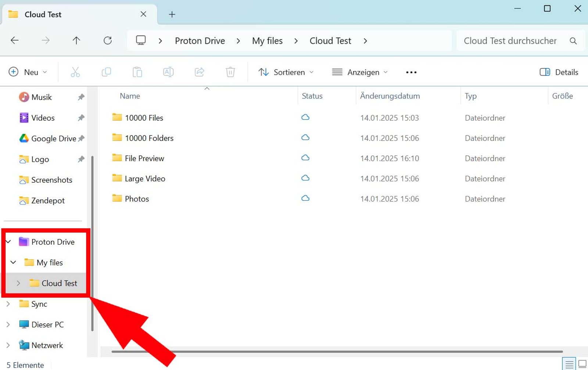Screen dimensions: 588x370
Task: Open the Anzeigen view dropdown
Action: (359, 72)
